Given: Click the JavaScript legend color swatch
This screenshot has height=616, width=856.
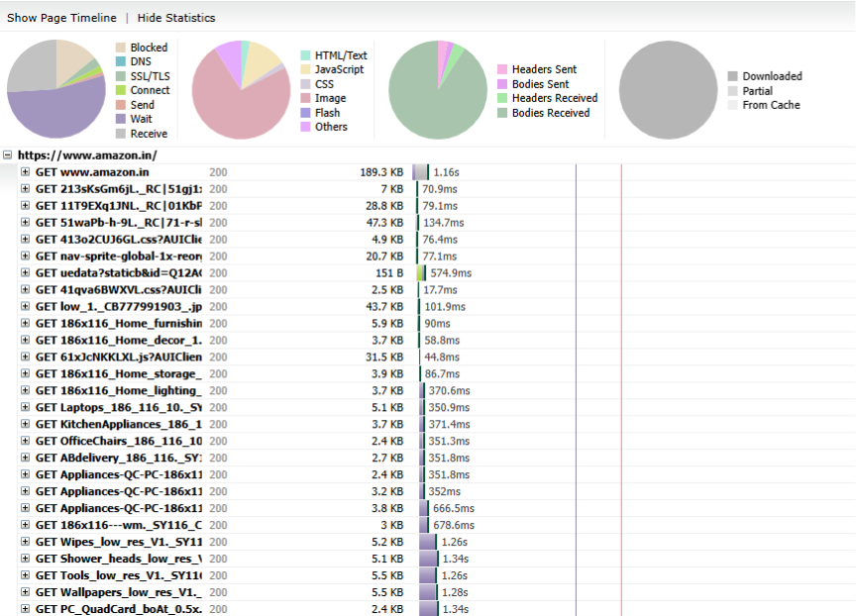Looking at the screenshot, I should (305, 70).
